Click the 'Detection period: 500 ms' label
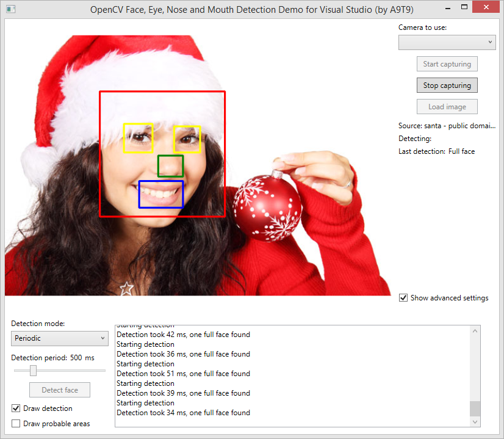 (52, 358)
